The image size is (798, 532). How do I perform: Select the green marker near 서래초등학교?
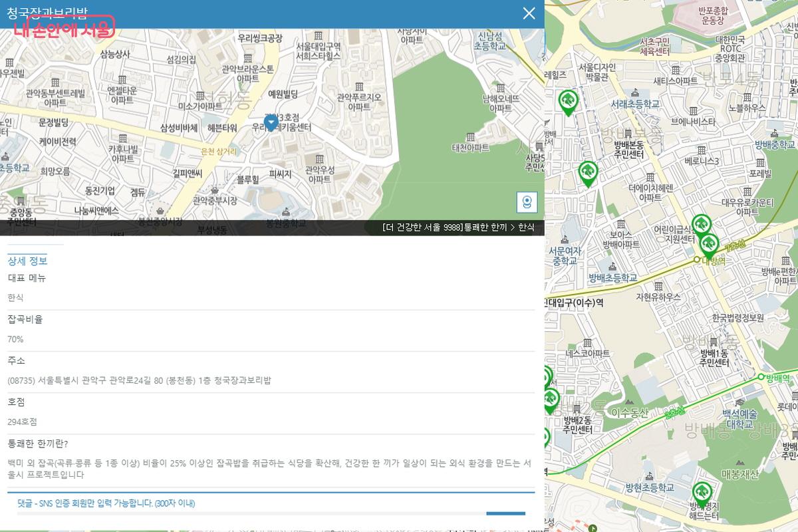pyautogui.click(x=568, y=102)
